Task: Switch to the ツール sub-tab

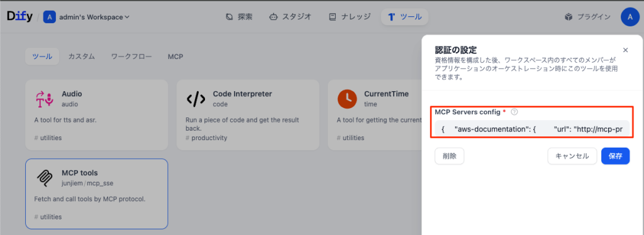Action: 42,57
